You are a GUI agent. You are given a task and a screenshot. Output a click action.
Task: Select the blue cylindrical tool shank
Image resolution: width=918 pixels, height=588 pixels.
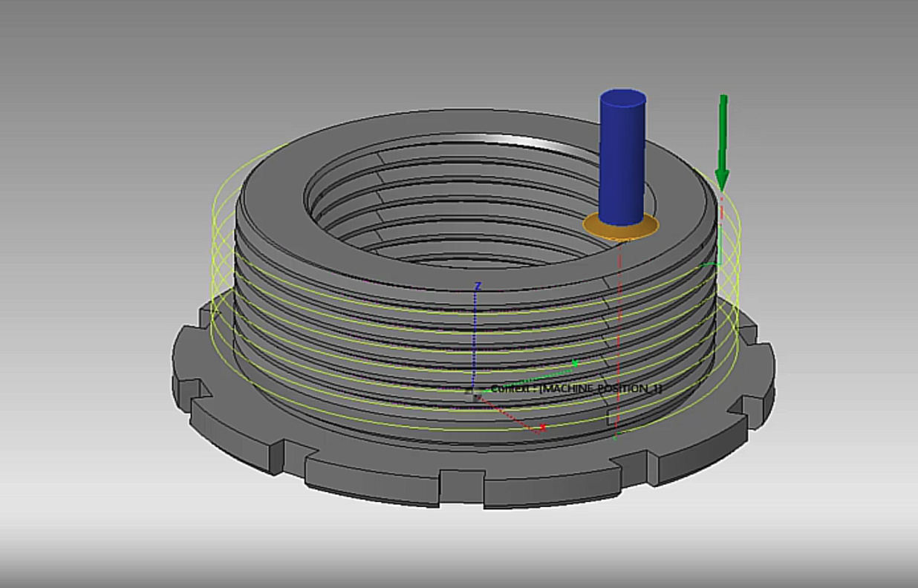622,163
